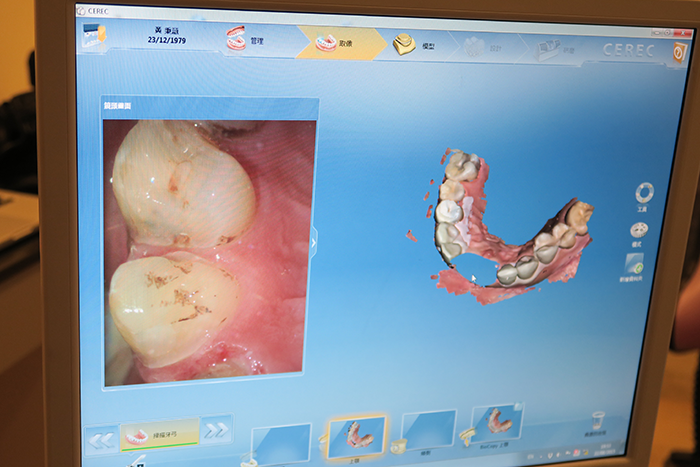The height and width of the screenshot is (467, 700).
Task: Collapse the camera preview panel using side arrow
Action: (313, 242)
